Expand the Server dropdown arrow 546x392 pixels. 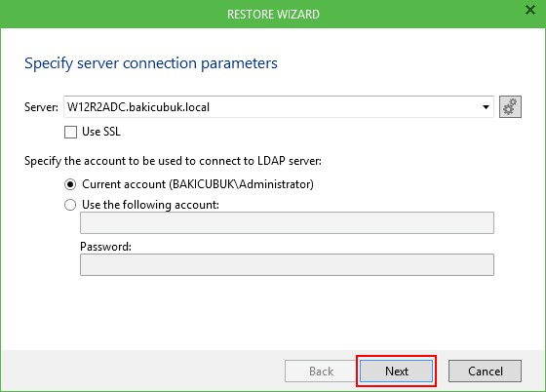pos(486,107)
